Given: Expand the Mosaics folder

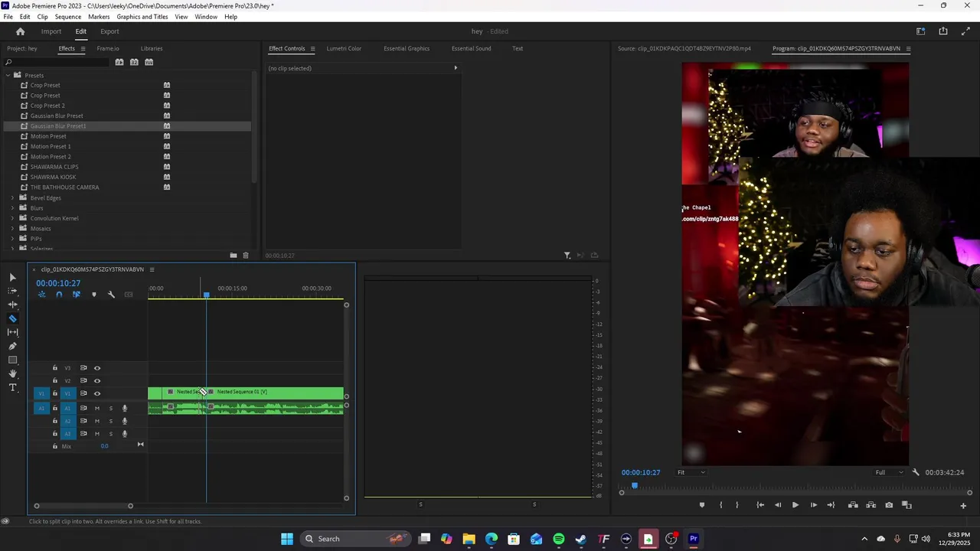Looking at the screenshot, I should [x=12, y=229].
